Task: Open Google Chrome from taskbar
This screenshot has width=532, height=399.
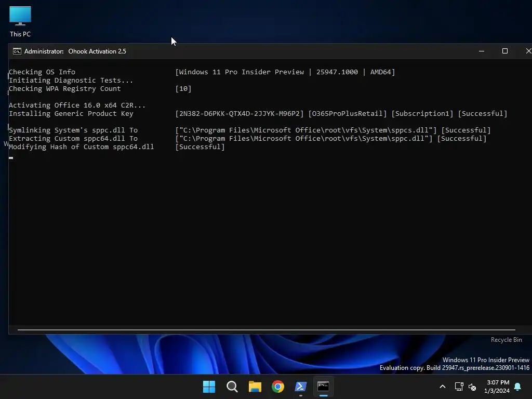Action: 278,387
